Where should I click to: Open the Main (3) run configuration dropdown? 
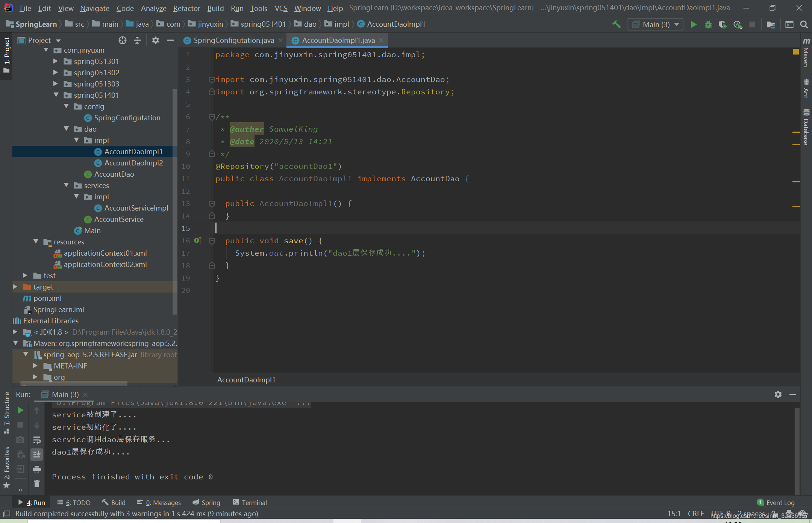tap(656, 24)
